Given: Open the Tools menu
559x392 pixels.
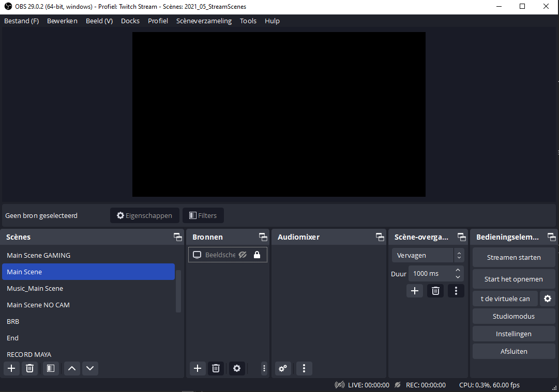Looking at the screenshot, I should tap(248, 21).
